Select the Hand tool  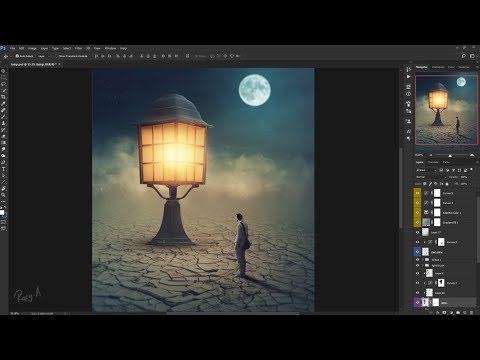click(x=3, y=188)
